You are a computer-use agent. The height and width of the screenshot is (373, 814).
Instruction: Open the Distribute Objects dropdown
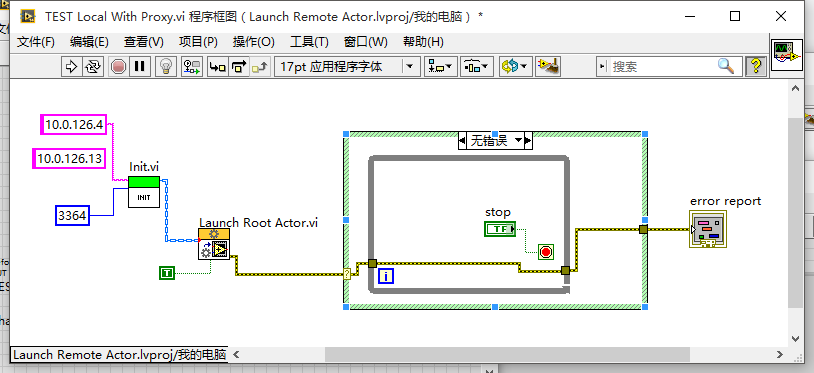tap(477, 66)
